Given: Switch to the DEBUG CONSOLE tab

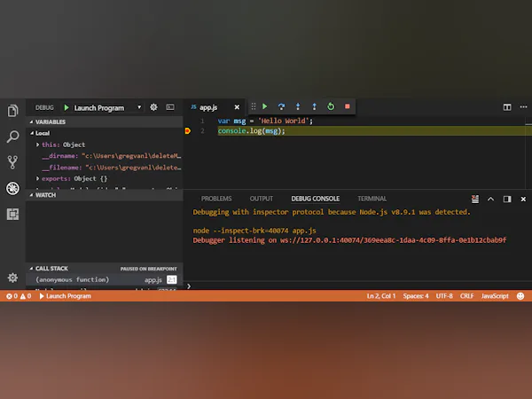Looking at the screenshot, I should point(315,199).
